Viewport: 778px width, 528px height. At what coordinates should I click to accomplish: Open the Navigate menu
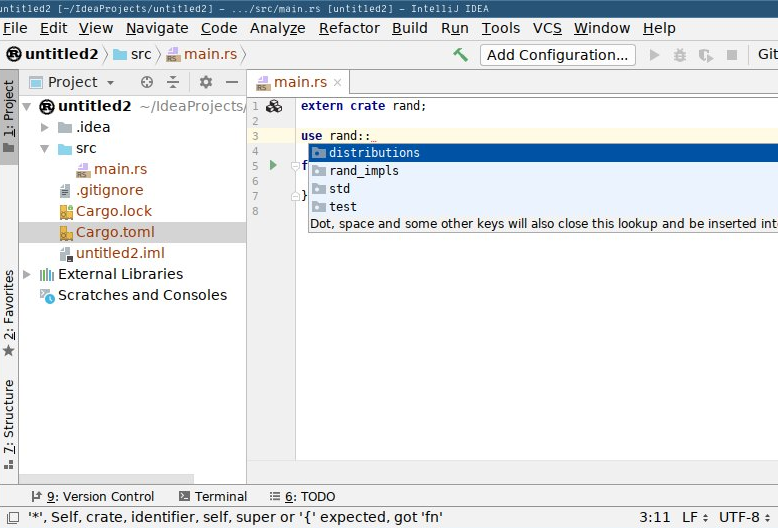click(157, 28)
